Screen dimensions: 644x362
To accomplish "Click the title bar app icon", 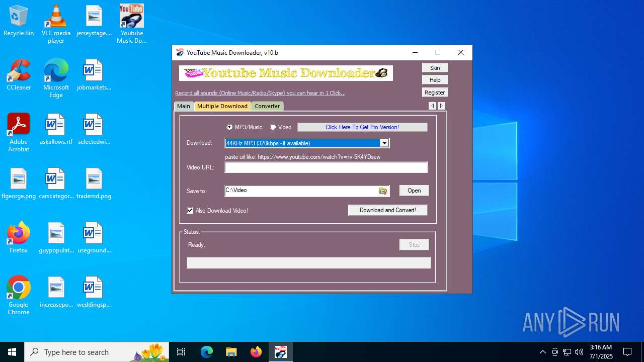I will tap(180, 53).
